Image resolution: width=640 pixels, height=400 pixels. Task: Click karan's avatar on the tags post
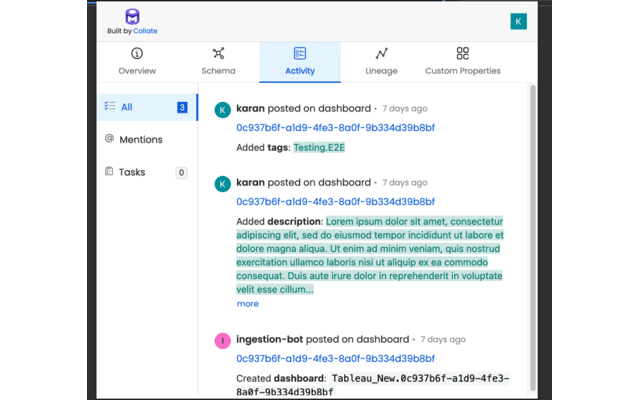(x=222, y=110)
